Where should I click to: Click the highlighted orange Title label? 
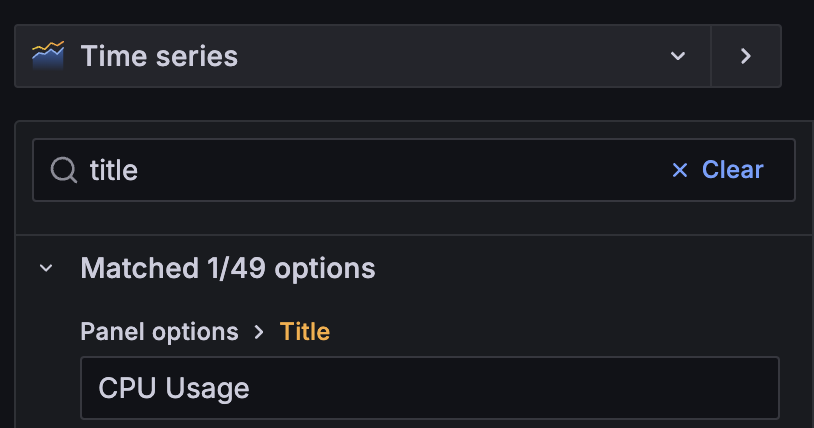(304, 331)
